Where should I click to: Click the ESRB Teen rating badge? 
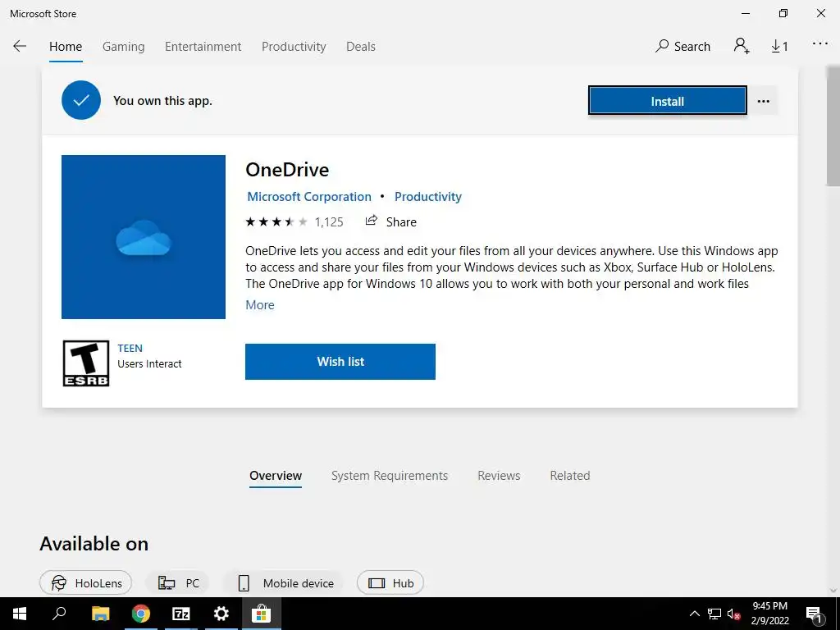[85, 363]
